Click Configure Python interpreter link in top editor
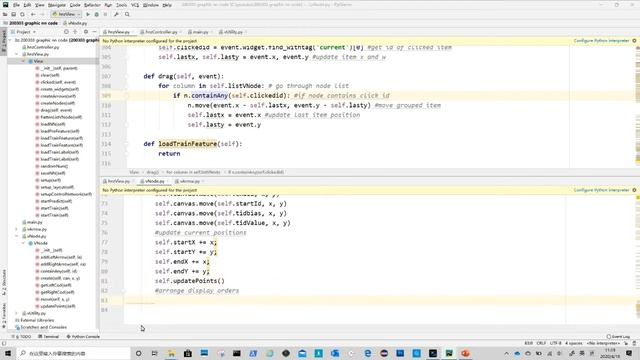The width and height of the screenshot is (640, 360). click(601, 41)
